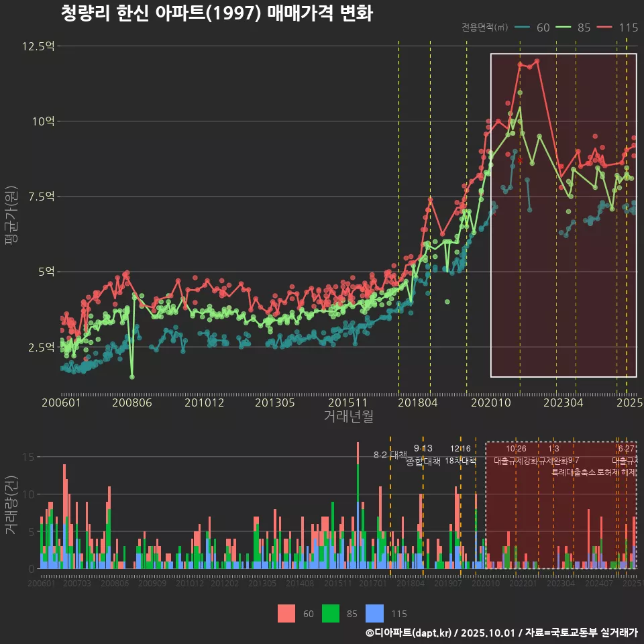Image resolution: width=644 pixels, height=644 pixels.
Task: Select the 12·16 18차대책 annotation
Action: point(460,455)
